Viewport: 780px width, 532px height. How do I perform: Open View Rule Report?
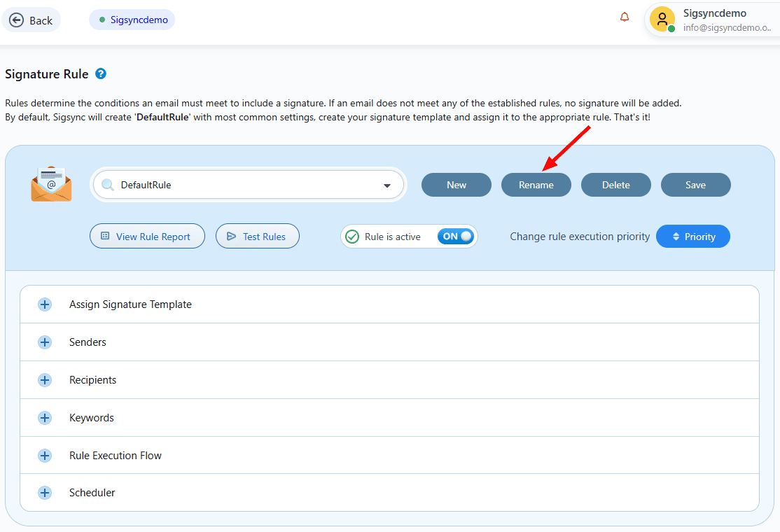tap(147, 237)
